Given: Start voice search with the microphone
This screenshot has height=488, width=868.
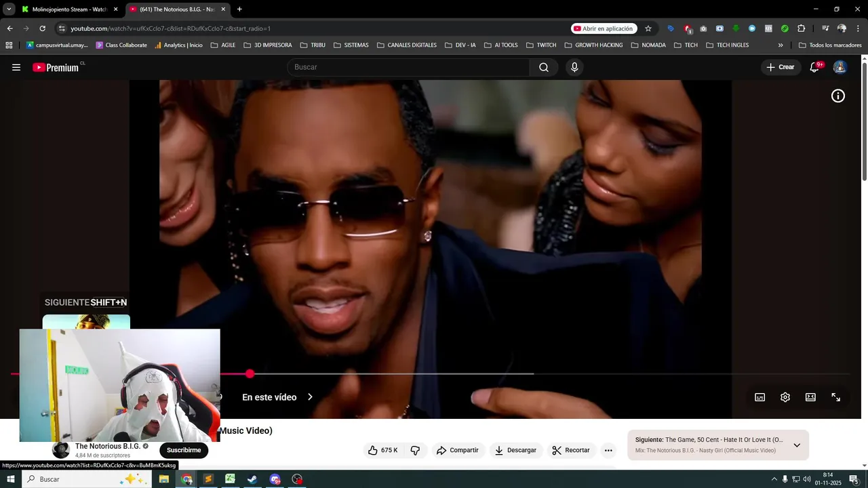Looking at the screenshot, I should pyautogui.click(x=574, y=67).
